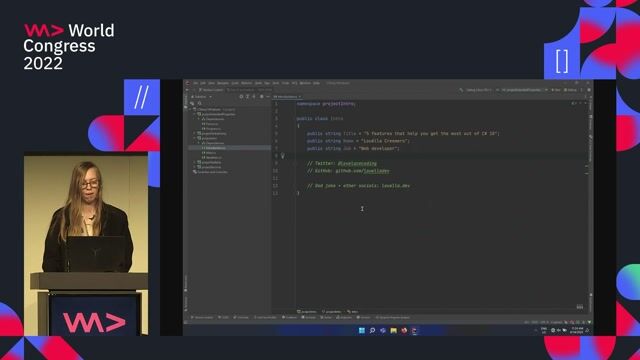Click the bottom-left corner tool windows icon
Image resolution: width=640 pixels, height=360 pixels.
tap(186, 322)
